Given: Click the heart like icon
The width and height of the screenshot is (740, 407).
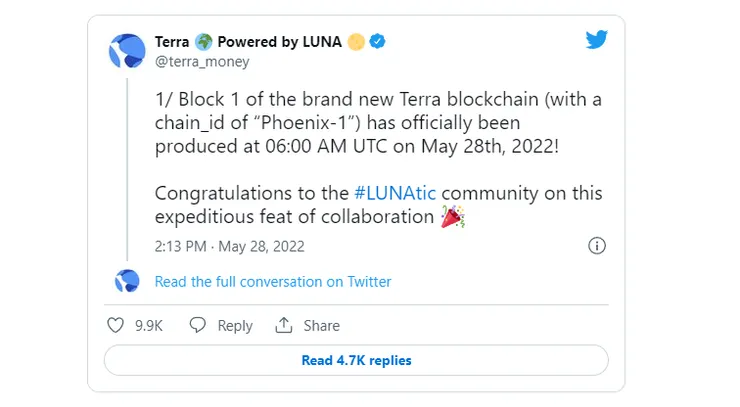Looking at the screenshot, I should coord(115,325).
